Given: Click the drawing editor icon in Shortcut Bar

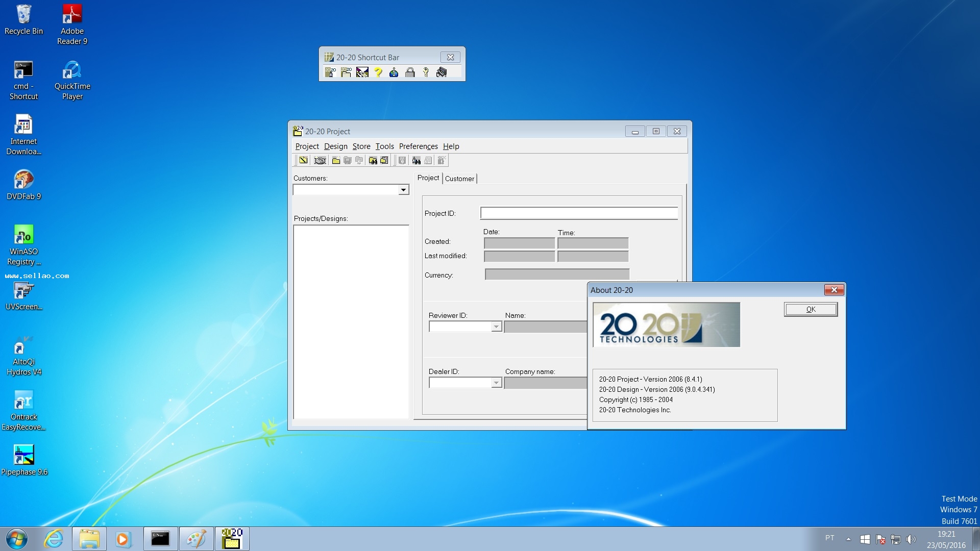Looking at the screenshot, I should click(x=362, y=72).
